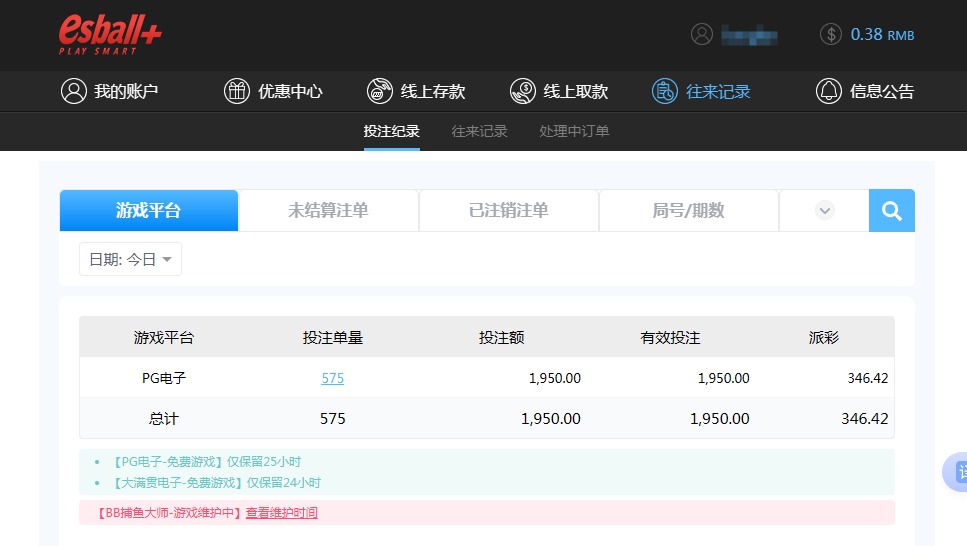The image size is (967, 546).
Task: Open the 日期: 今日 date dropdown
Action: coord(130,259)
